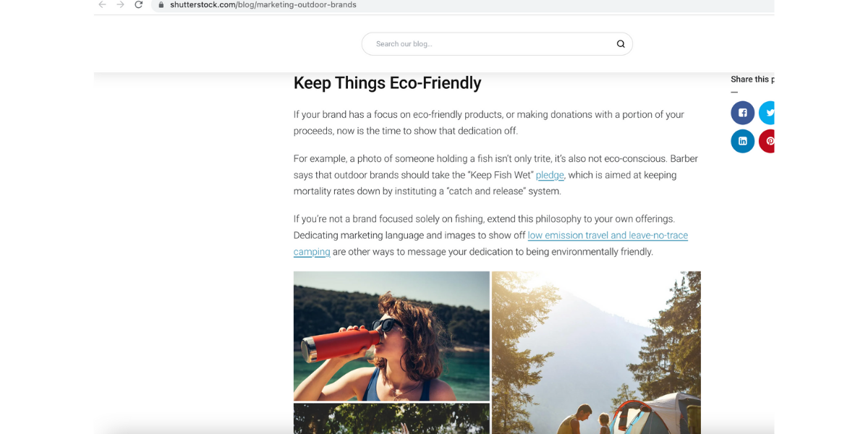Click the family camping tent photo
Screen dimensions: 868x434
(596, 352)
